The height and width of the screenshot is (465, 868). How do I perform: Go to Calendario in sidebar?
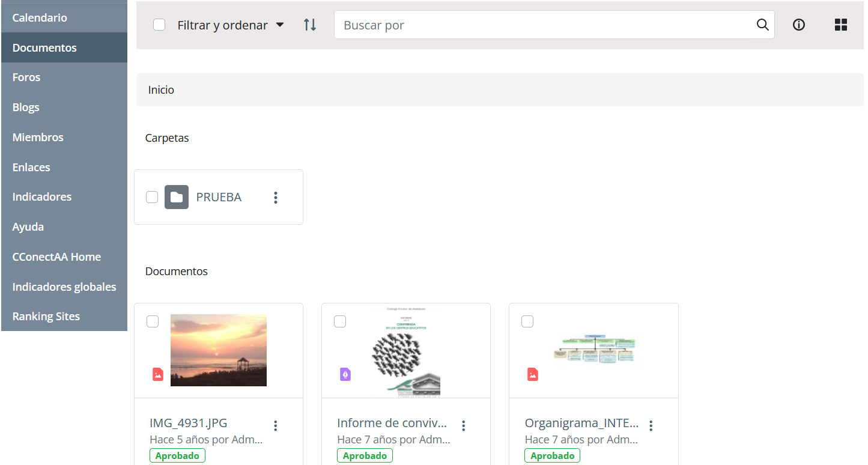pos(40,17)
